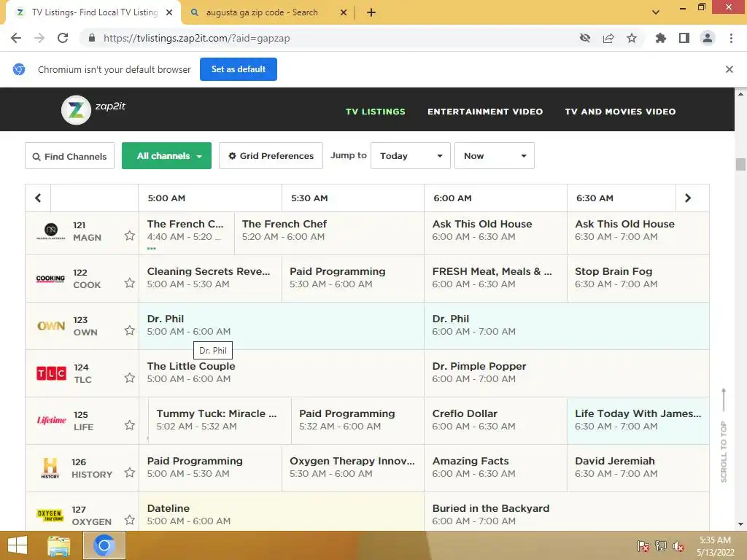Click the Action Center flag icon

pos(643,546)
